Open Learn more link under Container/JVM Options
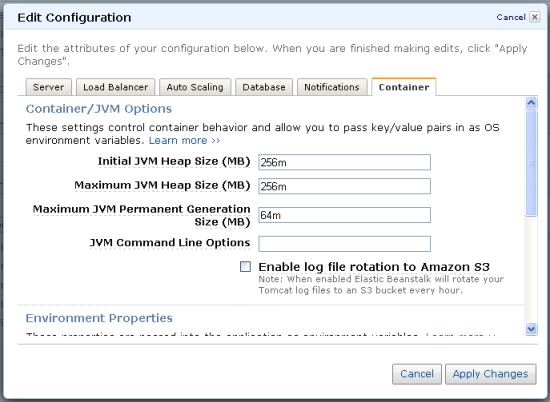Viewport: 550px width, 402px height. 185,140
